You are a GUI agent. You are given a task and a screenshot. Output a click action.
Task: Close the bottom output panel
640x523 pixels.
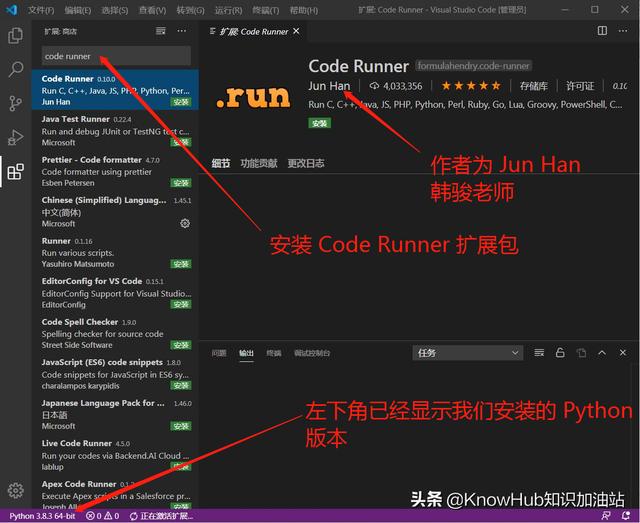pos(623,353)
